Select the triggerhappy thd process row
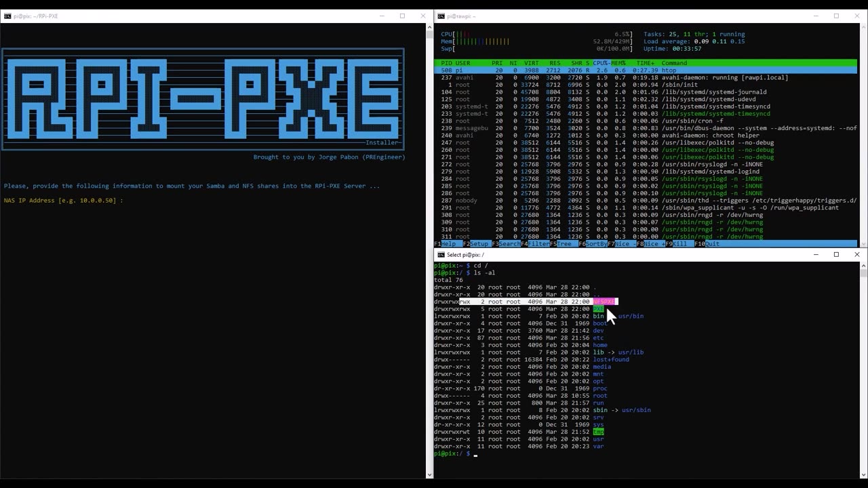 pyautogui.click(x=645, y=201)
